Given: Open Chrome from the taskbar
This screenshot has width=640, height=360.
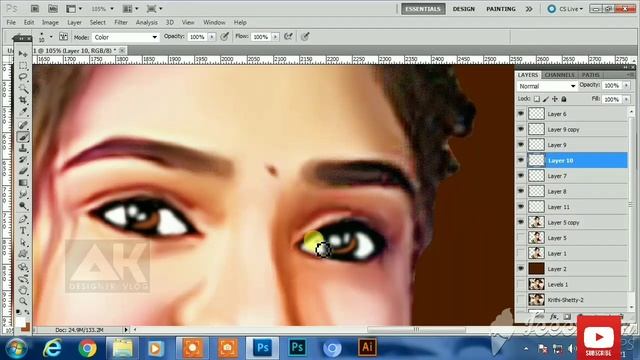Looking at the screenshot, I should coord(87,348).
